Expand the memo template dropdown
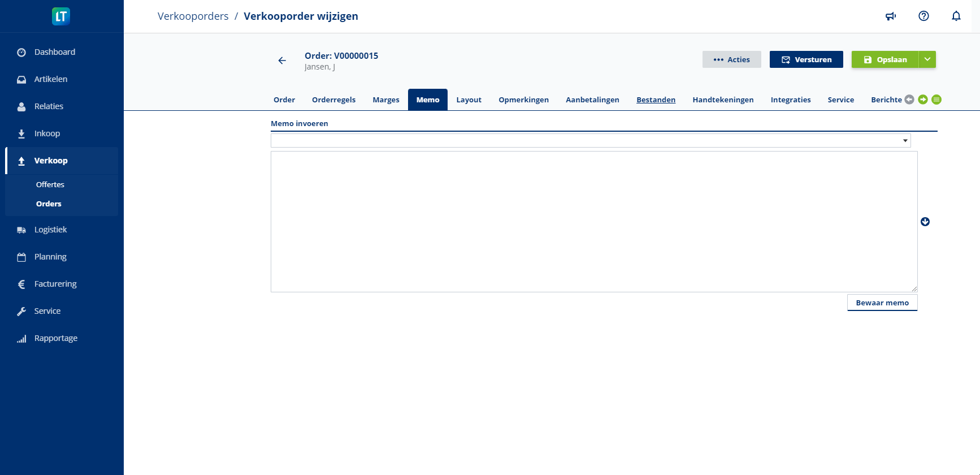This screenshot has width=980, height=475. [590, 141]
